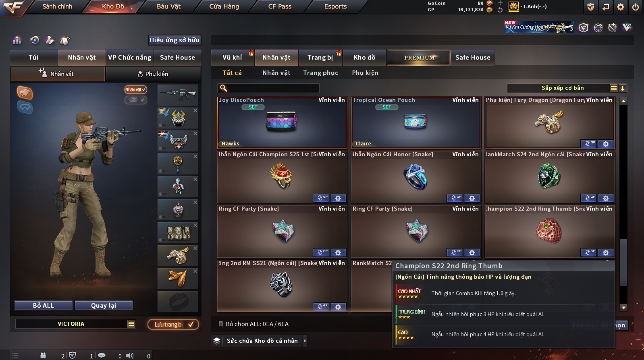The image size is (644, 360).
Task: Select the orange Black List team badge
Action: point(25,93)
